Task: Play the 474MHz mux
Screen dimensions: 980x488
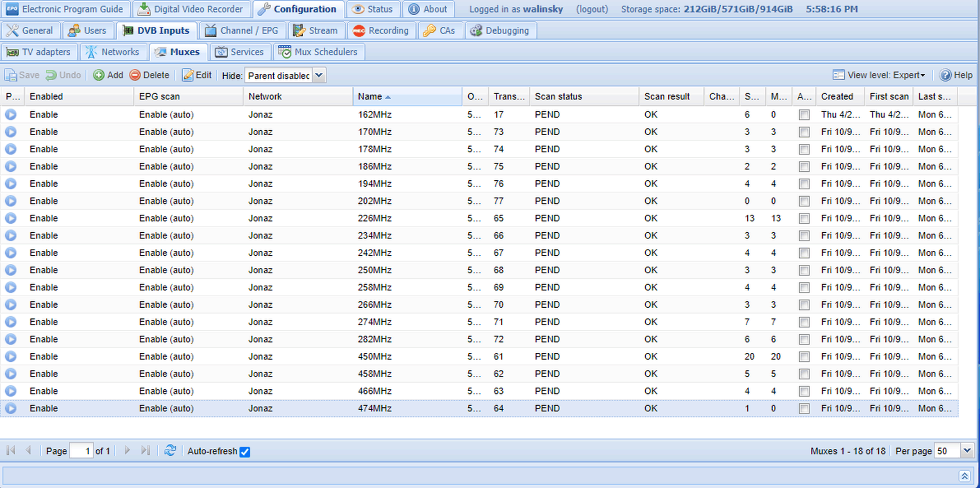Action: pyautogui.click(x=11, y=409)
